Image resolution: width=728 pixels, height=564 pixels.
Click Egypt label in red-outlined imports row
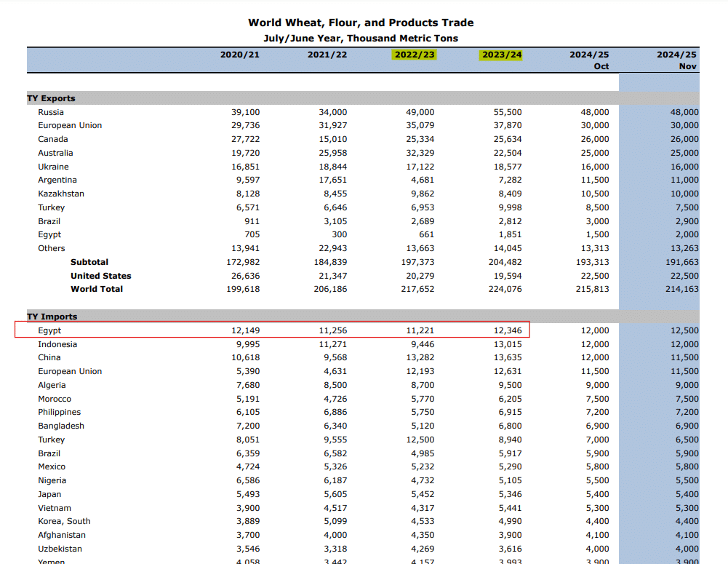pyautogui.click(x=49, y=330)
